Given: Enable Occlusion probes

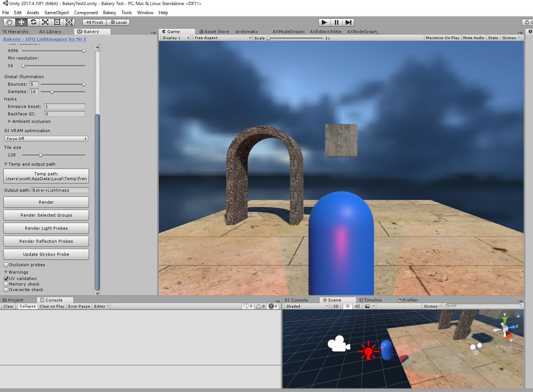Looking at the screenshot, I should 6,264.
